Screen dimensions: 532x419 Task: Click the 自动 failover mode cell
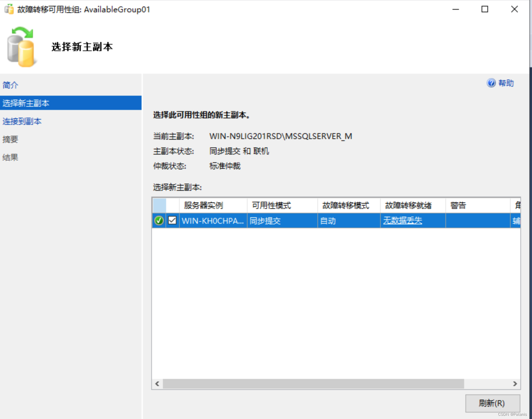349,220
